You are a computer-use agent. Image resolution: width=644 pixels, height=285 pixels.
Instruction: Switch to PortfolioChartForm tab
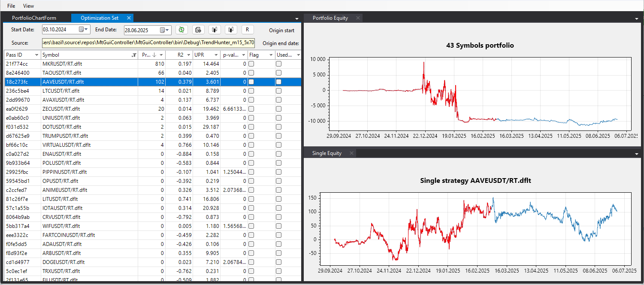pyautogui.click(x=34, y=18)
